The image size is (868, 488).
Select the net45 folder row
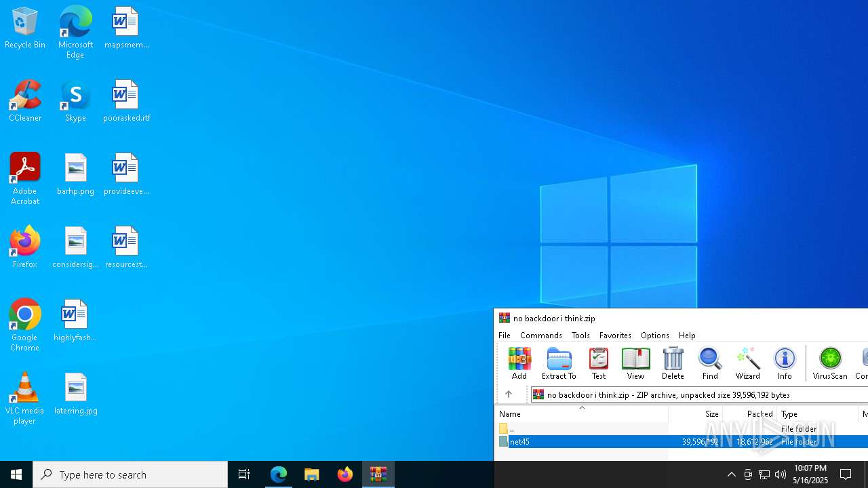(682, 441)
